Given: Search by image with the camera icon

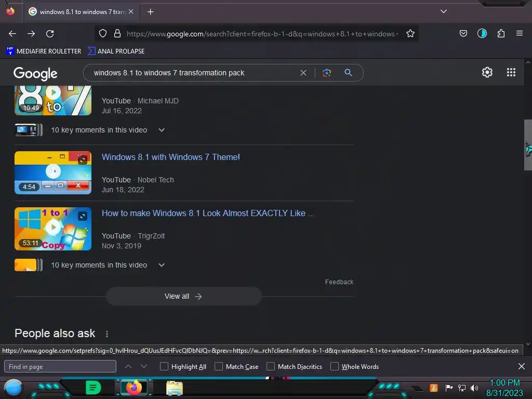Looking at the screenshot, I should 326,73.
